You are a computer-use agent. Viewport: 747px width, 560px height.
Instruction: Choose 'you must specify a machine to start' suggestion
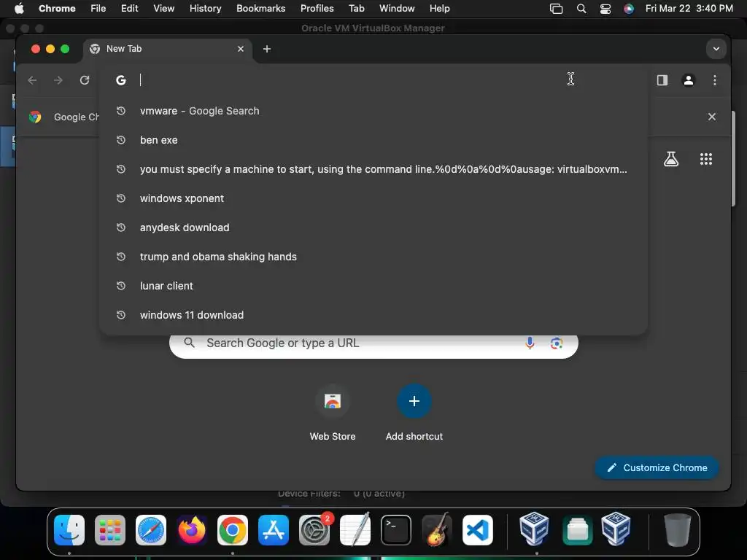[373, 169]
